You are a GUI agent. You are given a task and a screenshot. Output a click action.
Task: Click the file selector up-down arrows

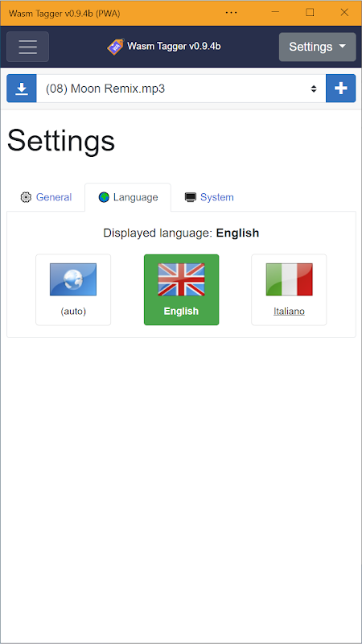314,89
